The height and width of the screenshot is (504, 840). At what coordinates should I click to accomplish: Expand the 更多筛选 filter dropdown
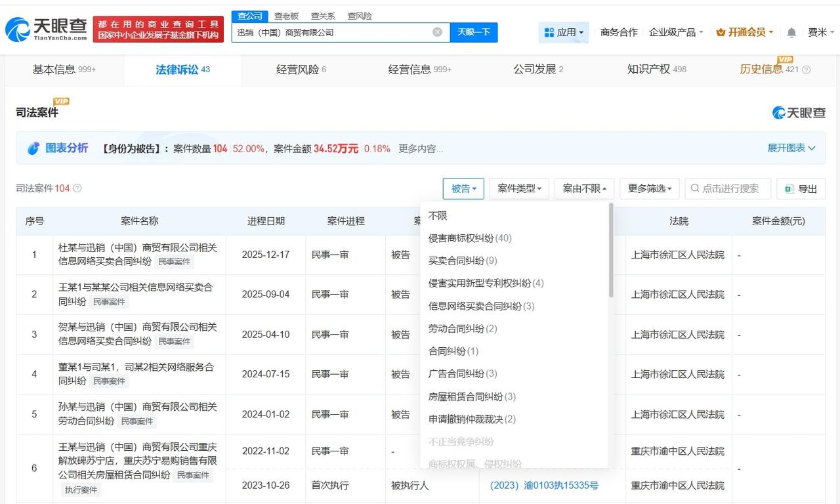point(648,188)
